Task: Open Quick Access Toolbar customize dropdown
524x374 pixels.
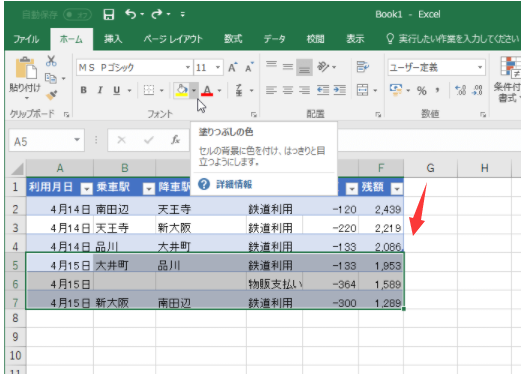Action: click(182, 14)
